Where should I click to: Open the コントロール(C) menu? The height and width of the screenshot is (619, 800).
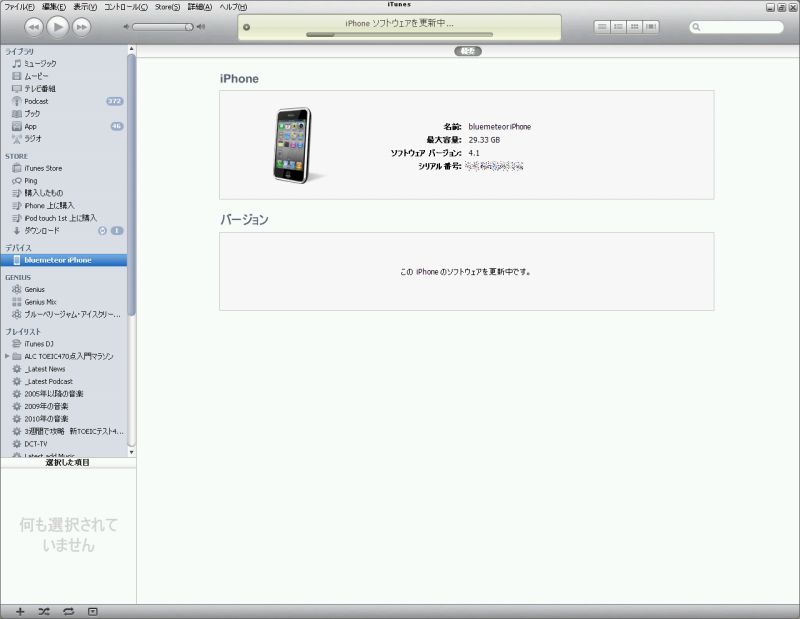[x=126, y=7]
